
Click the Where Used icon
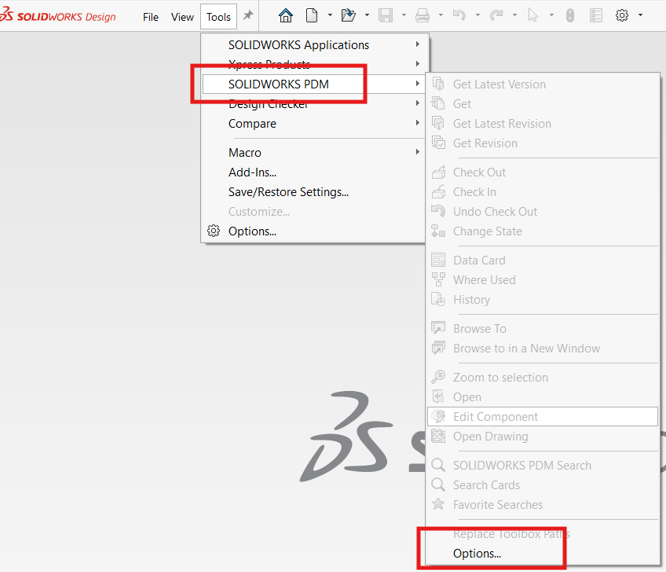point(438,279)
